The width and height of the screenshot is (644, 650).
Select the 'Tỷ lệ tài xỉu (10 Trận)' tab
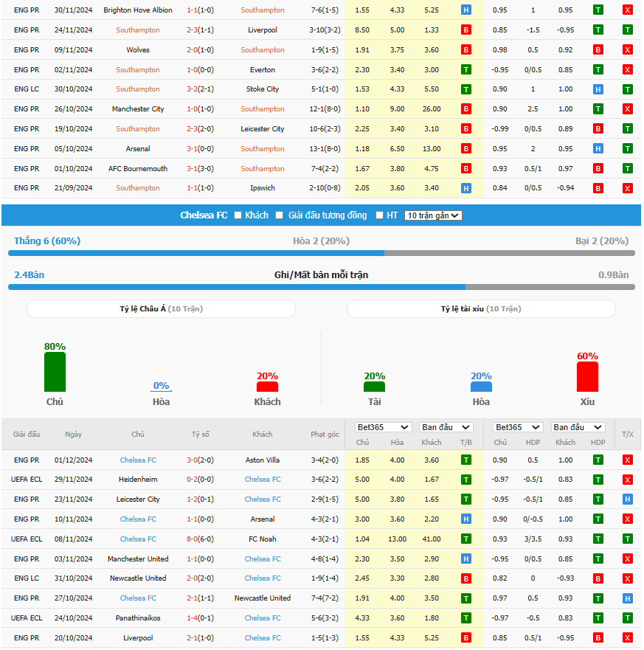coord(481,309)
